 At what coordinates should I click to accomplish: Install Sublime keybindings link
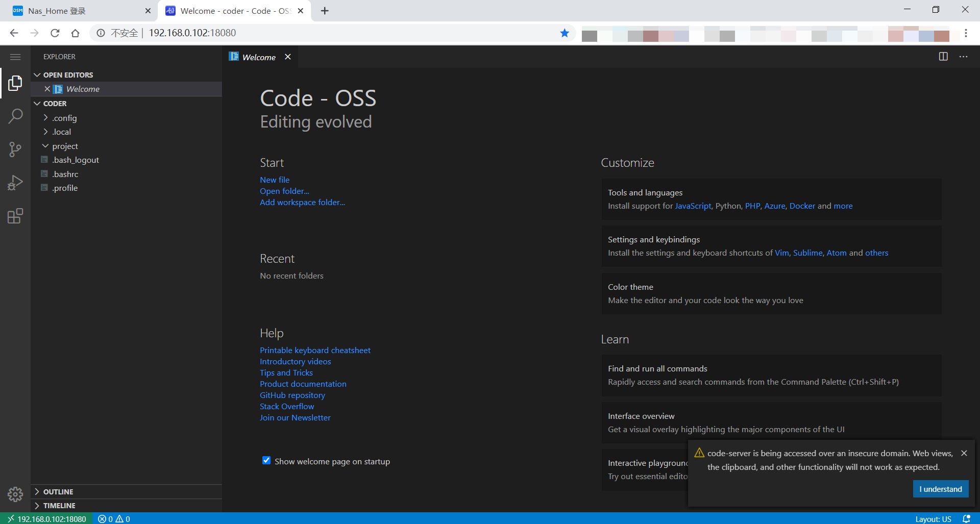(807, 253)
